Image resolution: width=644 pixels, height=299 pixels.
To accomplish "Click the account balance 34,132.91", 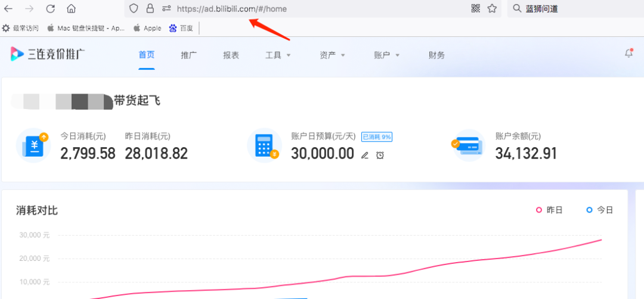I will point(526,154).
